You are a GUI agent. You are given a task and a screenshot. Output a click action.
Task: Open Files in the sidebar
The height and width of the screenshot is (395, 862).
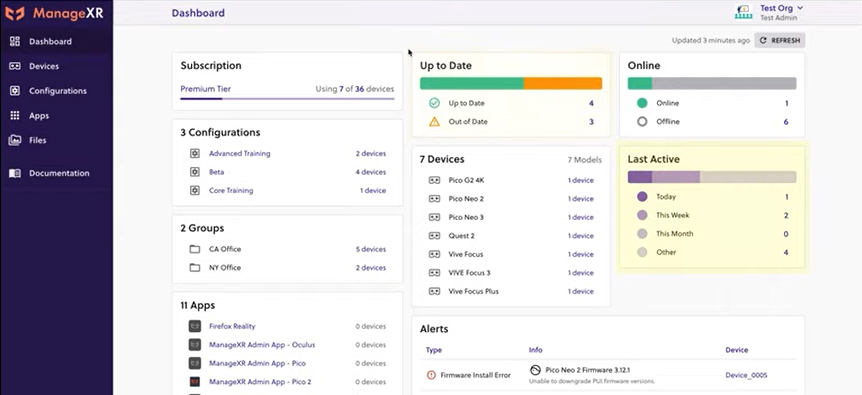57,140
